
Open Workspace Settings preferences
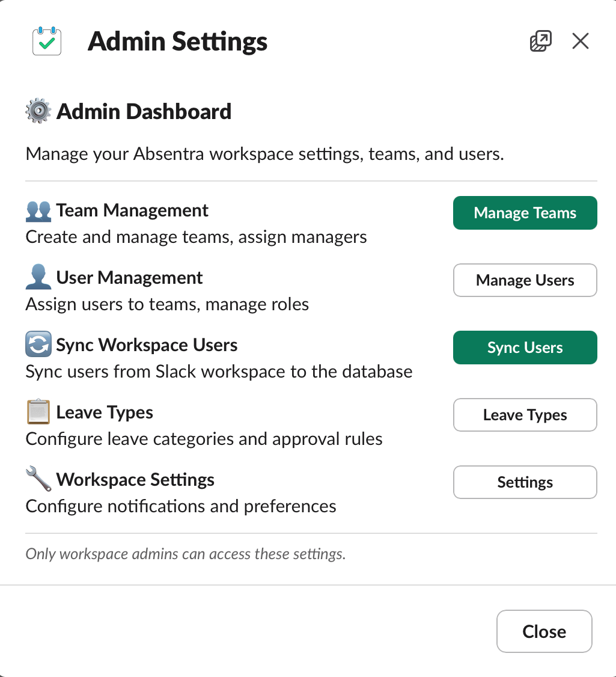(525, 482)
